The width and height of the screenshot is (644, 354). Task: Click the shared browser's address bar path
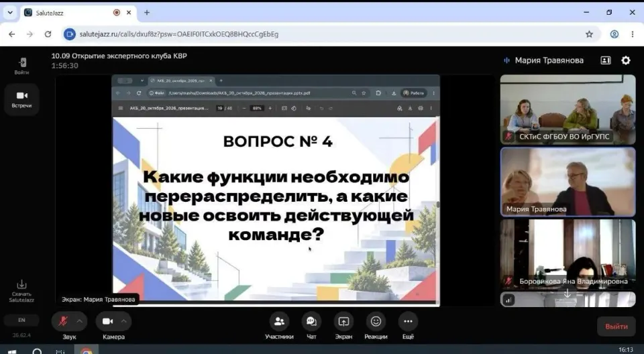[x=239, y=93]
